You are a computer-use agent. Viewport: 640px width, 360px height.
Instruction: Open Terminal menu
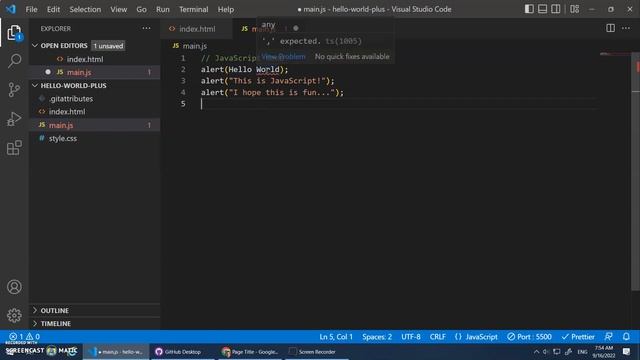click(193, 9)
